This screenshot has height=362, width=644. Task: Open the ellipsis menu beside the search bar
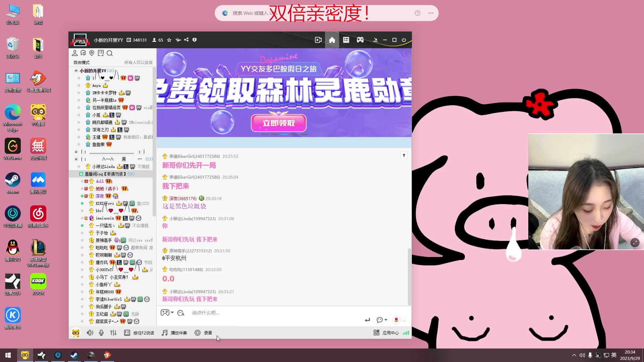tap(430, 13)
